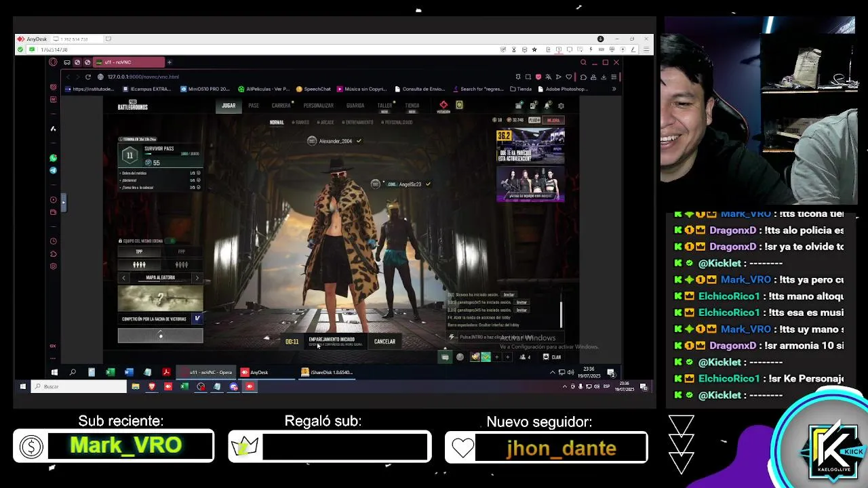Click the Buscar search box on taskbar
868x488 pixels.
click(x=80, y=386)
